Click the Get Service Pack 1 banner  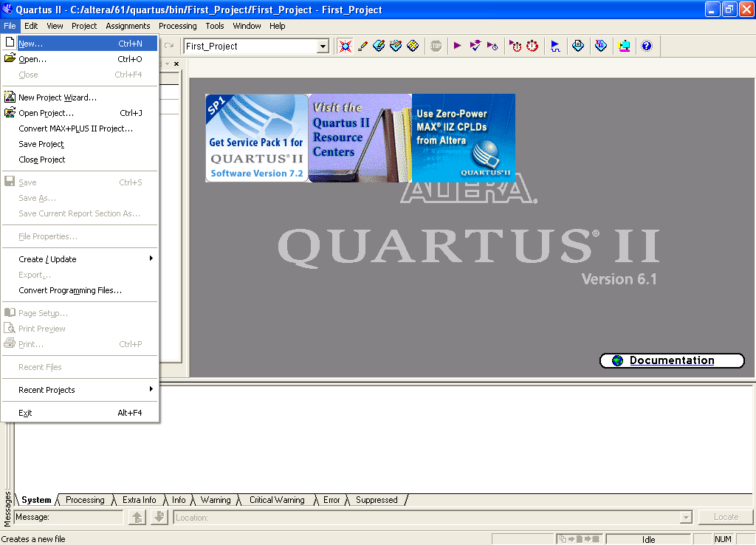point(256,138)
